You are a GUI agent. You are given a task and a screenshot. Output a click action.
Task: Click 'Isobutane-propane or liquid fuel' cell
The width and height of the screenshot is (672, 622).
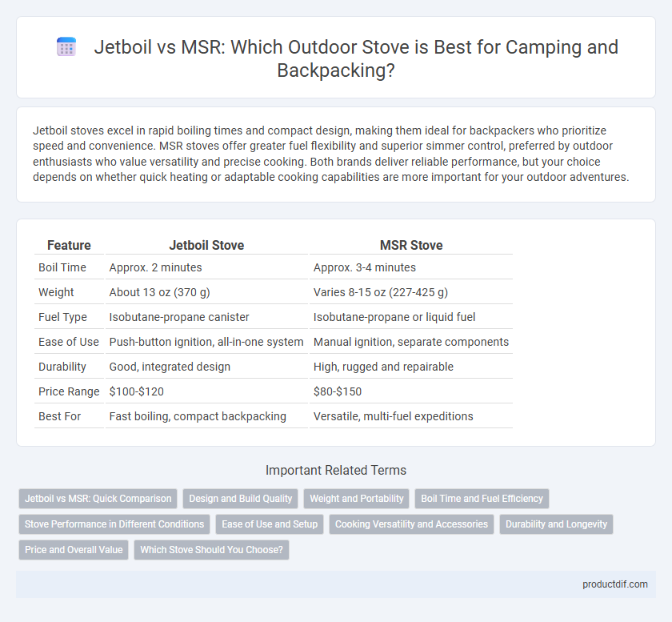point(411,317)
